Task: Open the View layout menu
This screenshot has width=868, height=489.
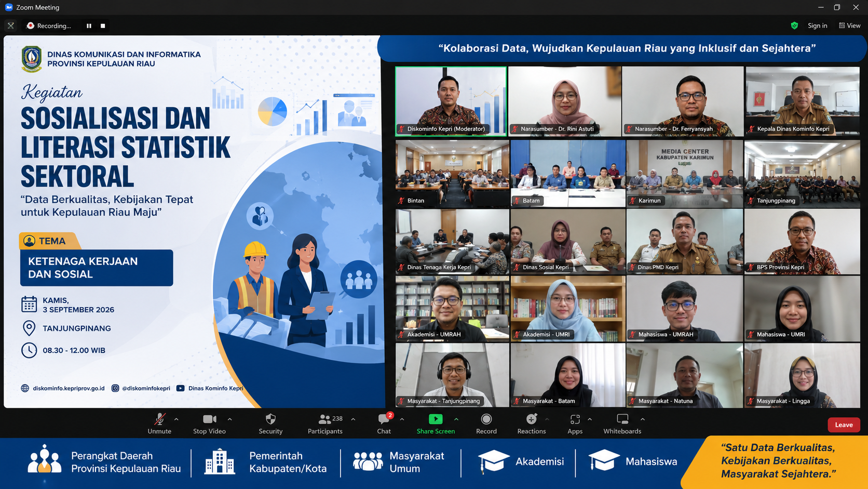Action: click(x=850, y=25)
